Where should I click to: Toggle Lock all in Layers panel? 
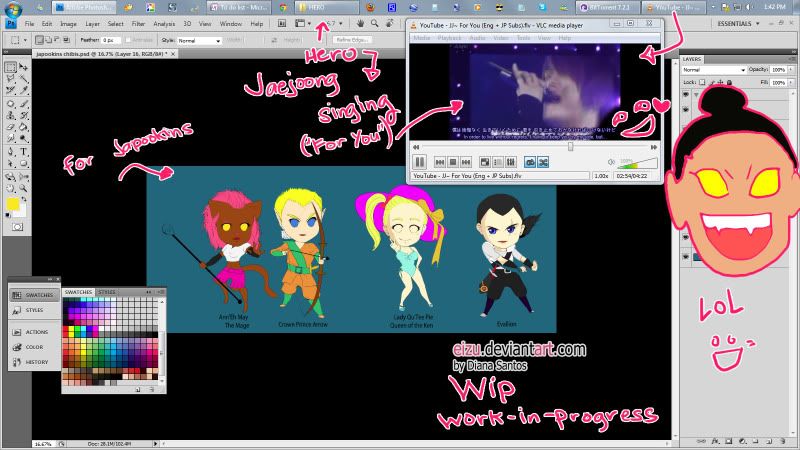click(x=729, y=82)
